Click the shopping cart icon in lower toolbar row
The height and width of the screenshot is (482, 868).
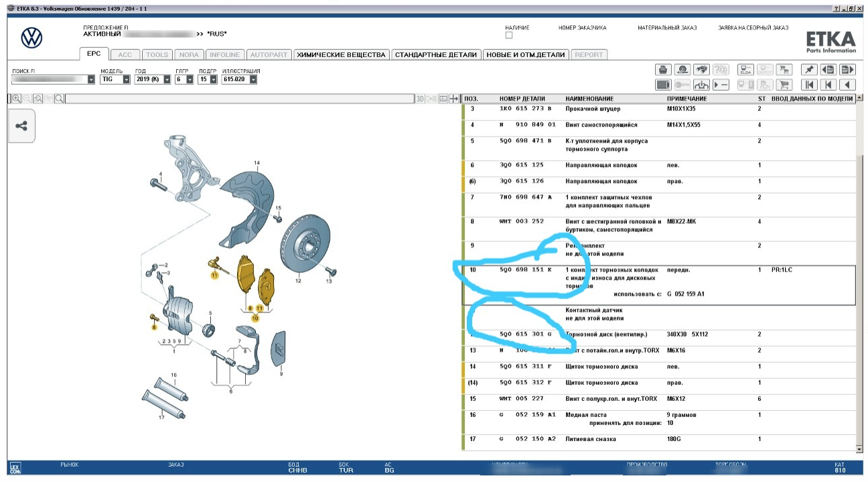(x=784, y=84)
